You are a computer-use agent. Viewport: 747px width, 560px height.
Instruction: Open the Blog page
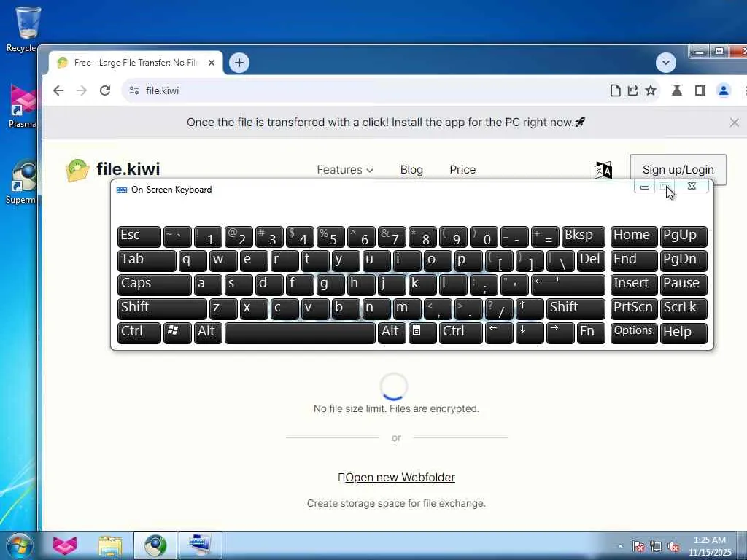click(x=411, y=169)
